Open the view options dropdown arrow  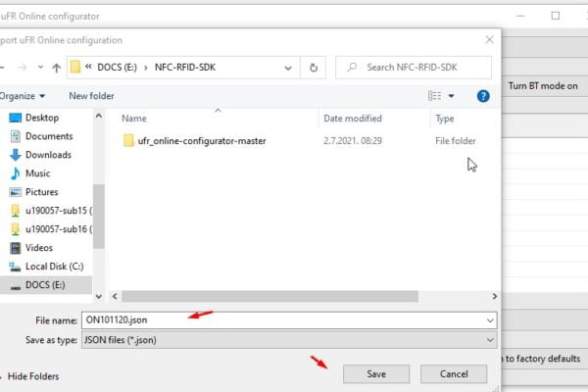point(451,96)
